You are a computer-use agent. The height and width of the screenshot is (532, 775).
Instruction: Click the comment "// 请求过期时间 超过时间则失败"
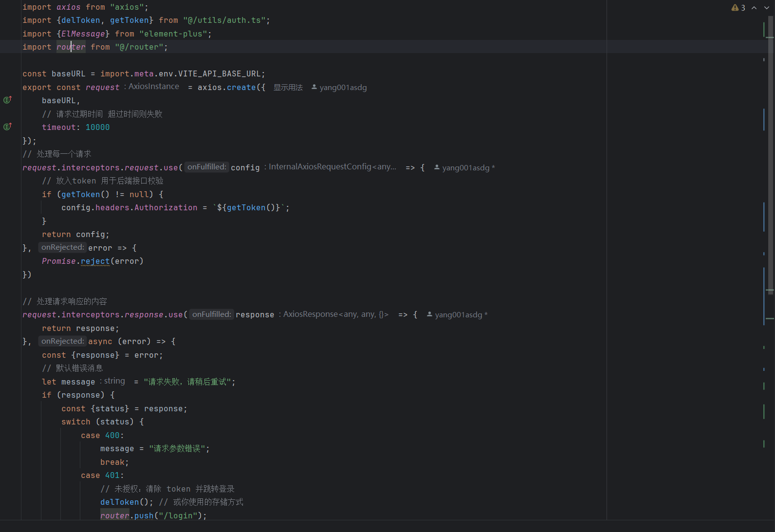[102, 114]
